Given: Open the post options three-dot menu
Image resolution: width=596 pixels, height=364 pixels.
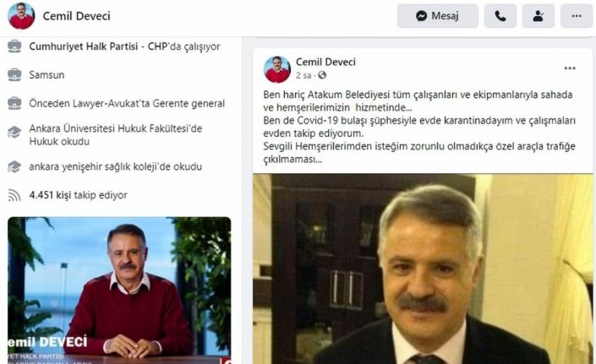Looking at the screenshot, I should click(570, 68).
